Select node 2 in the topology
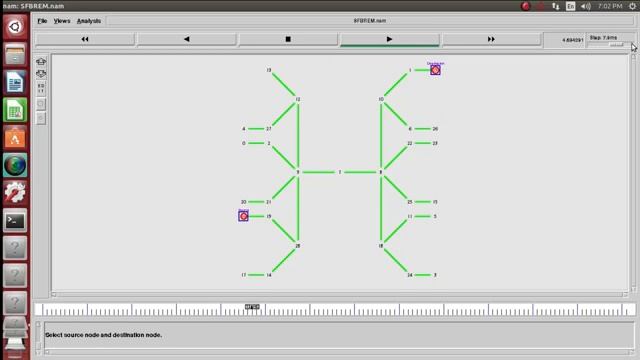Screen dimensions: 640x360 pos(269,143)
